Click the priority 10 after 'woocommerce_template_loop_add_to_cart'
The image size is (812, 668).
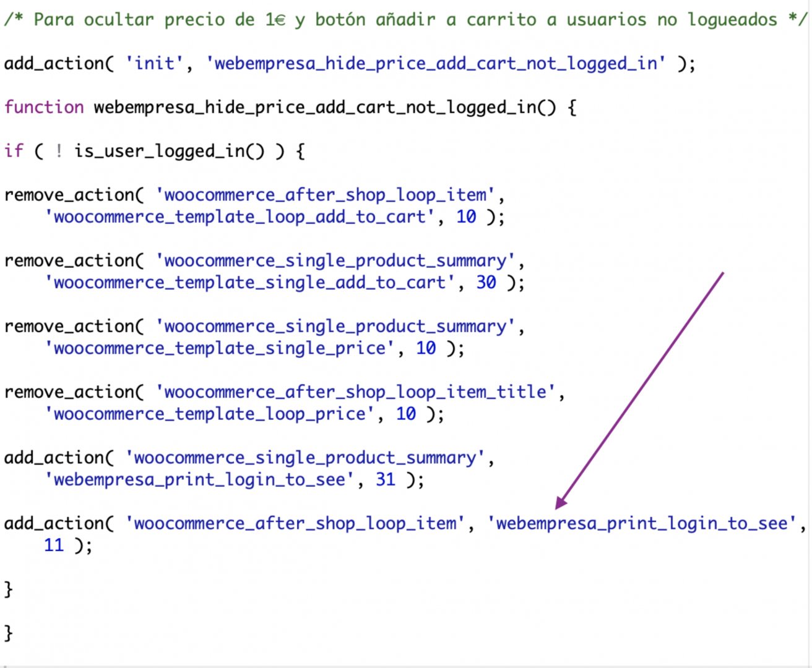pos(466,217)
